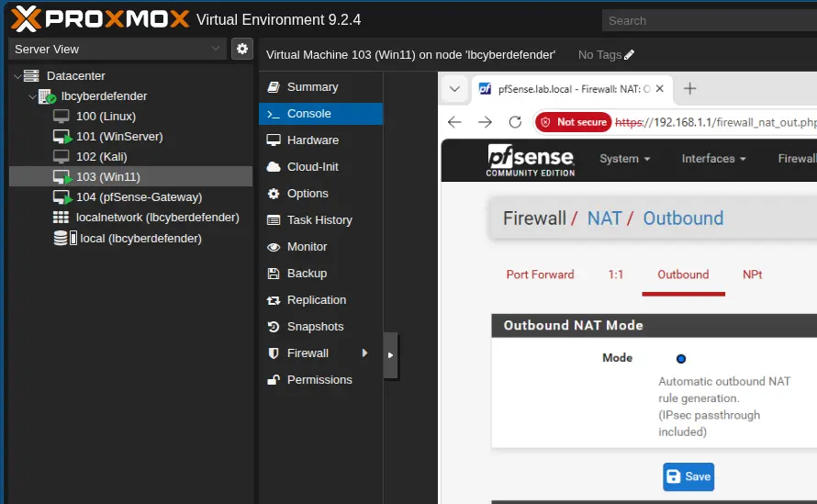817x504 pixels.
Task: Open a new browser tab
Action: tap(690, 89)
